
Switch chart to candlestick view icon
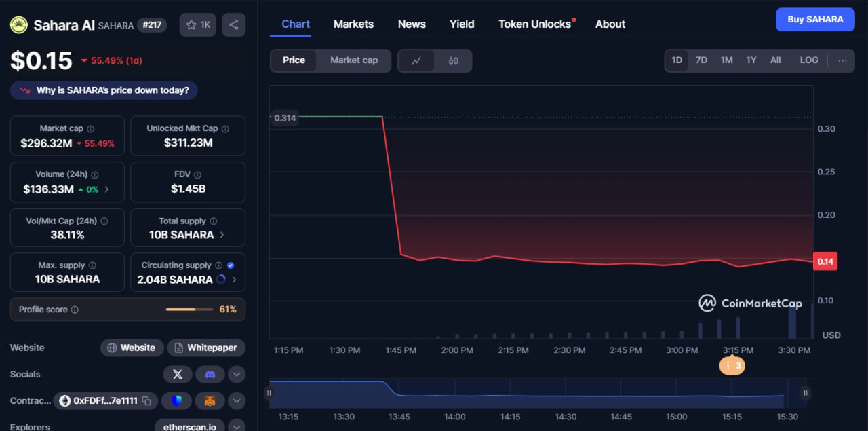454,60
